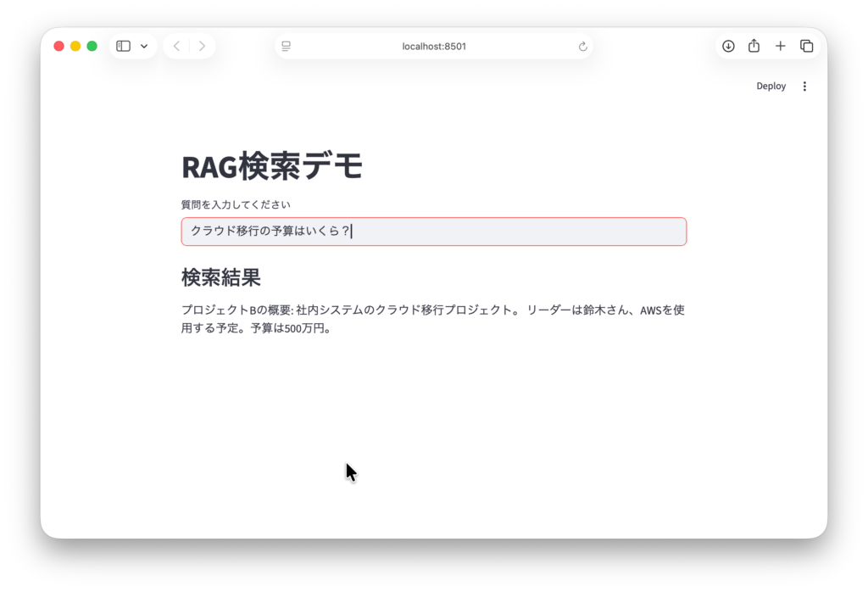Go forward with the forward arrow
The image size is (868, 592).
tap(202, 46)
